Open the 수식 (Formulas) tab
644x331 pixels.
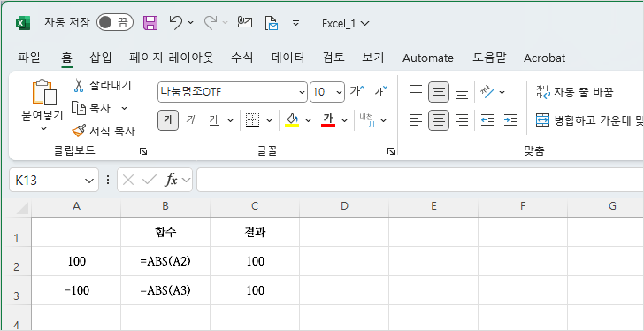[241, 58]
